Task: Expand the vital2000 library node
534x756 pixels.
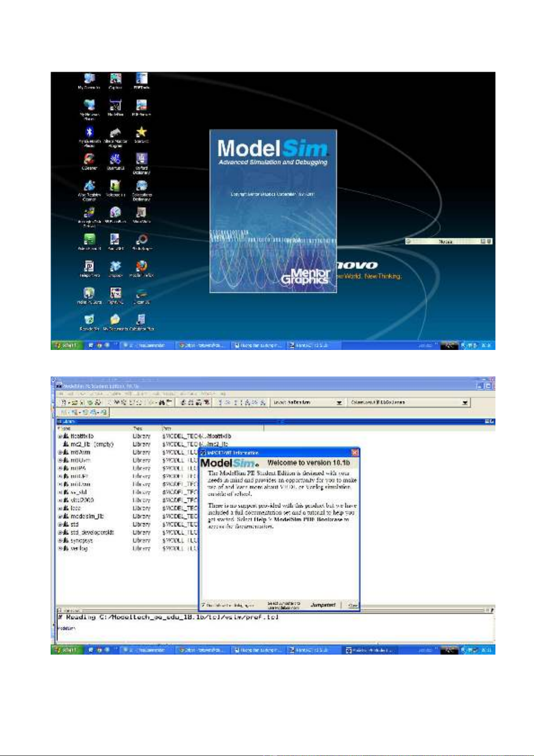Action: [60, 500]
